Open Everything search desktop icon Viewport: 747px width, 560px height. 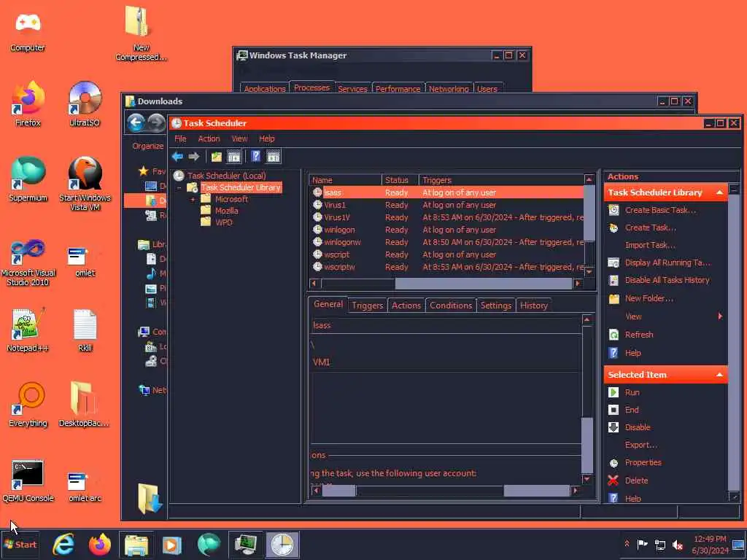(x=28, y=405)
